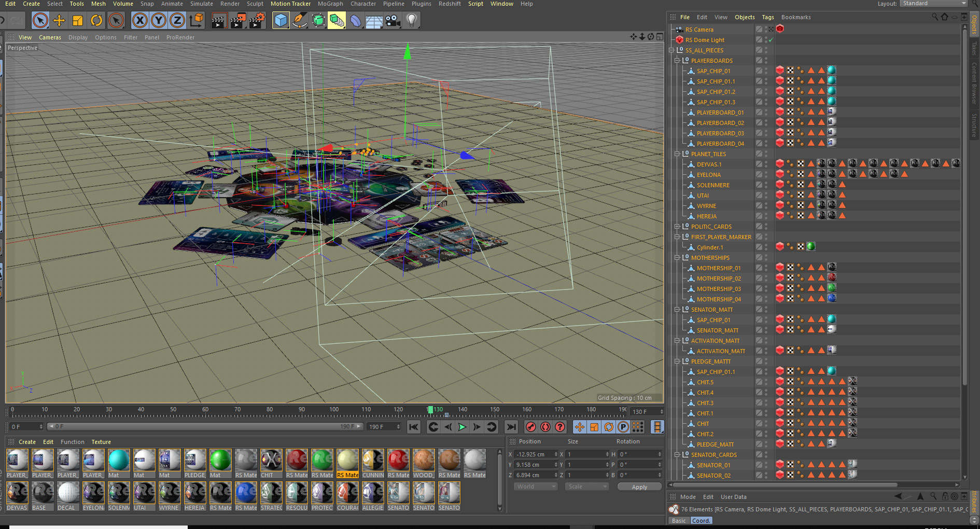
Task: Open the Bookmarks menu in Object Manager
Action: (796, 17)
